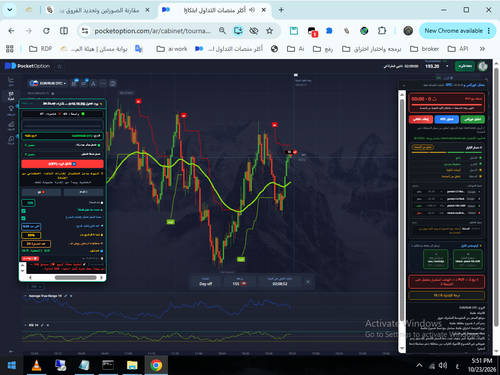Open a new Chrome tab

pyautogui.click(x=281, y=10)
